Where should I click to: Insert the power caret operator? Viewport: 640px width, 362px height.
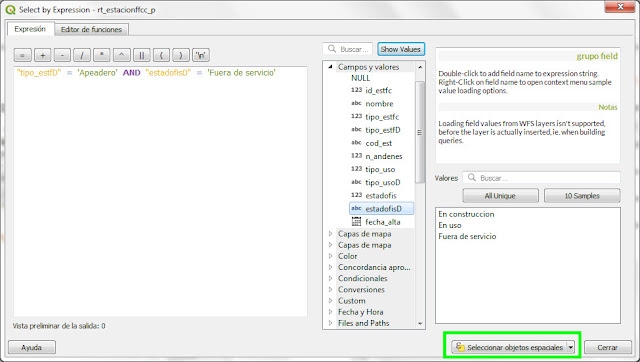(x=121, y=55)
